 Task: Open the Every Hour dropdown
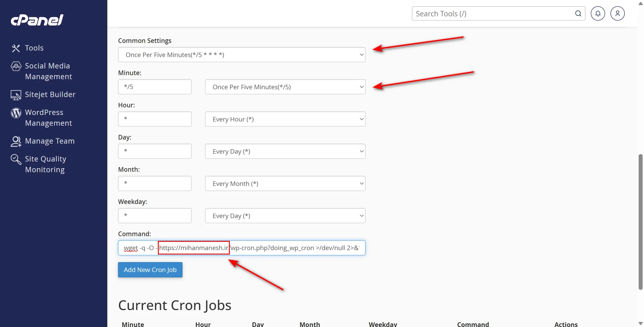click(285, 119)
